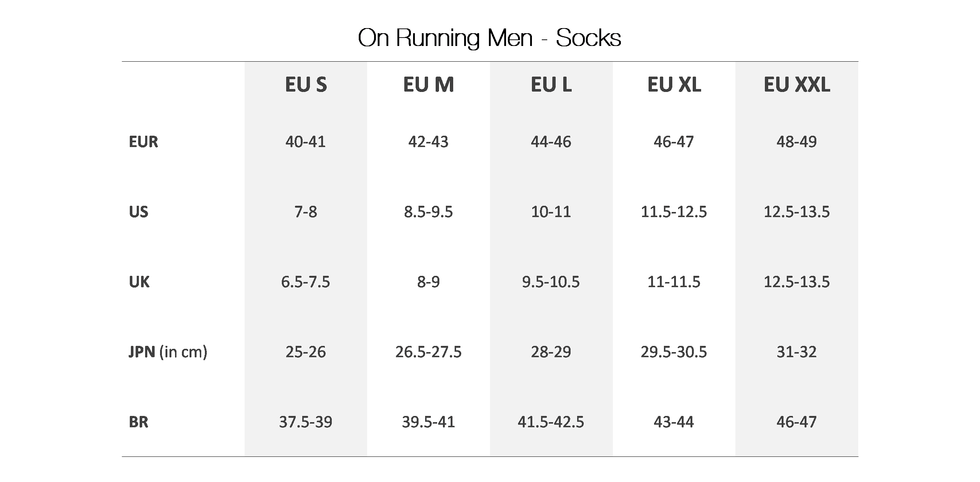Image resolution: width=980 pixels, height=482 pixels.
Task: Click the 46-47 BR size cell
Action: click(x=797, y=422)
